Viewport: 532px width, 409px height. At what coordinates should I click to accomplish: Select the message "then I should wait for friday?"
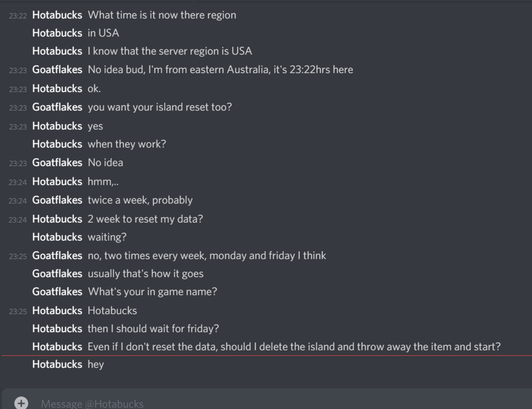click(153, 329)
